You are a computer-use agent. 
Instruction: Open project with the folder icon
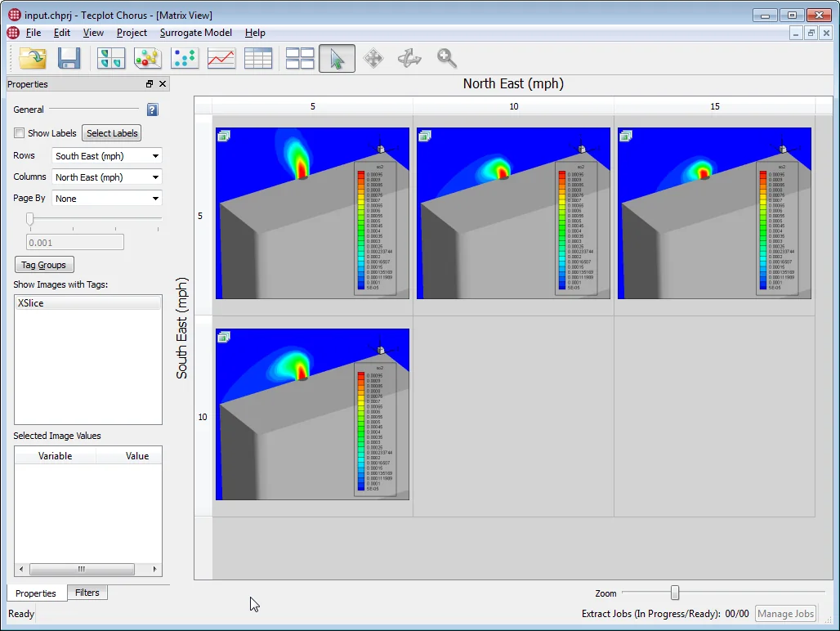pos(32,58)
